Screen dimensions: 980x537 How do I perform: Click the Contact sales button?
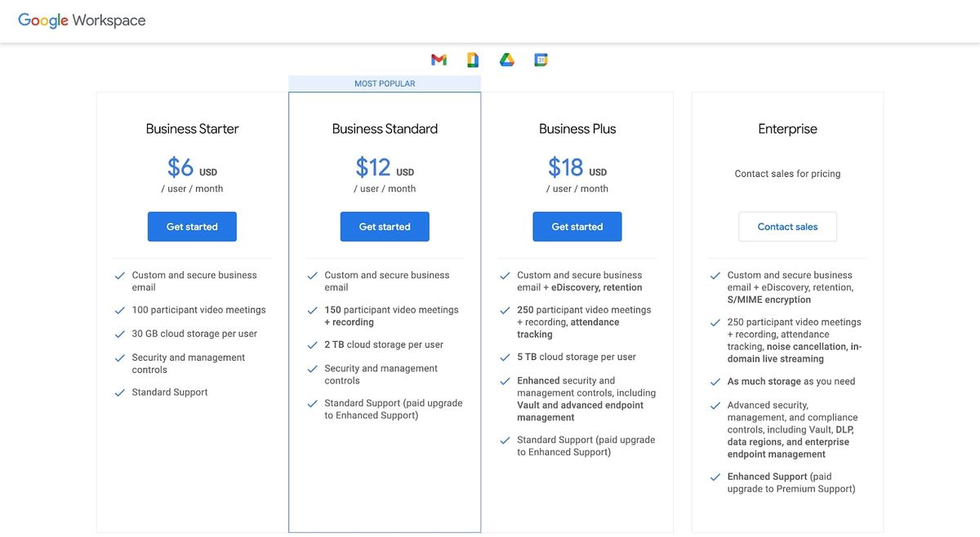786,227
